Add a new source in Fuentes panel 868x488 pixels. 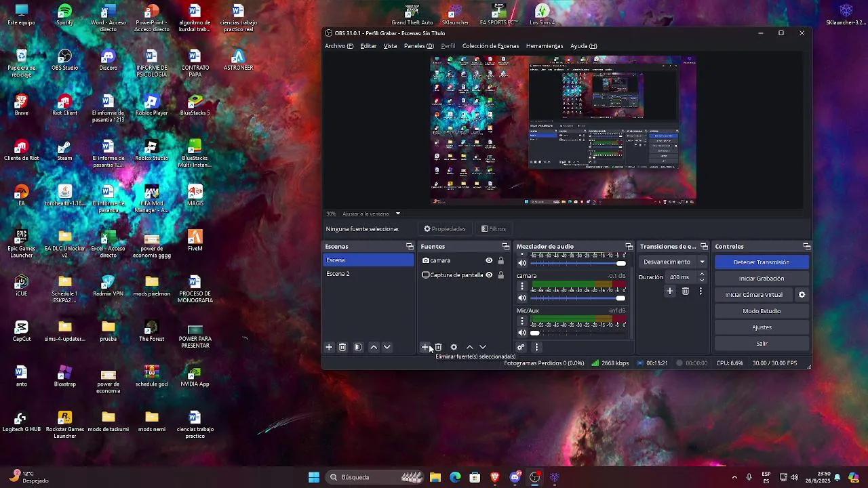425,347
